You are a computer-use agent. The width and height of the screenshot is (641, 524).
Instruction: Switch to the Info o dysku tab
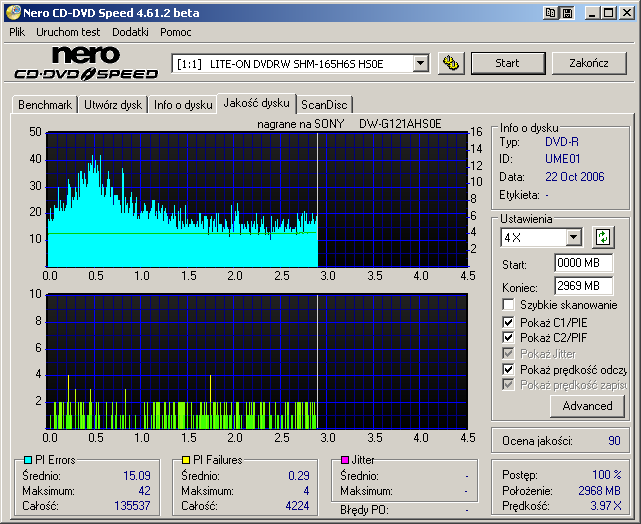(183, 105)
